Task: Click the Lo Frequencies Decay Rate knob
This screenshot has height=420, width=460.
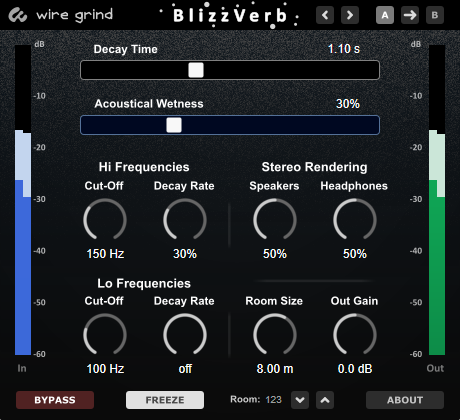Action: pos(185,334)
